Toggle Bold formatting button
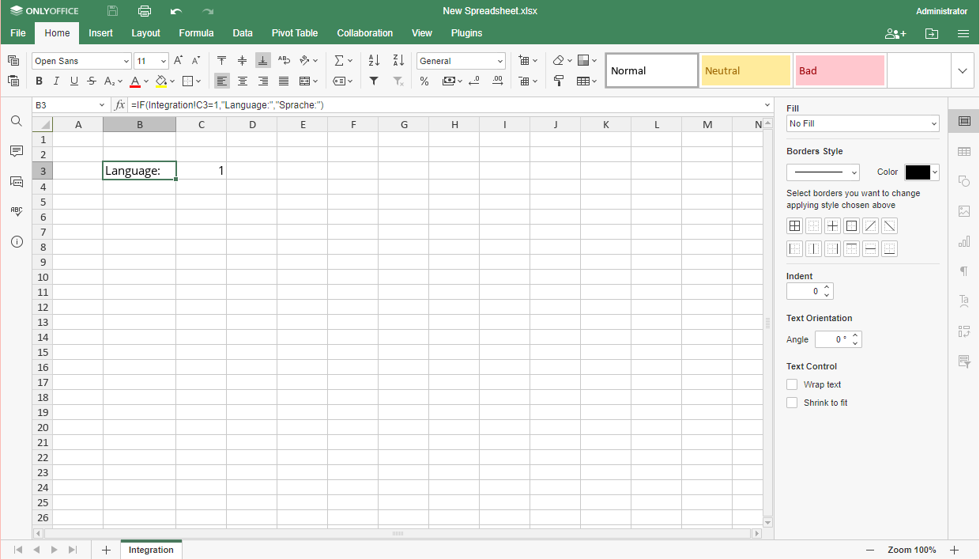 pyautogui.click(x=39, y=81)
